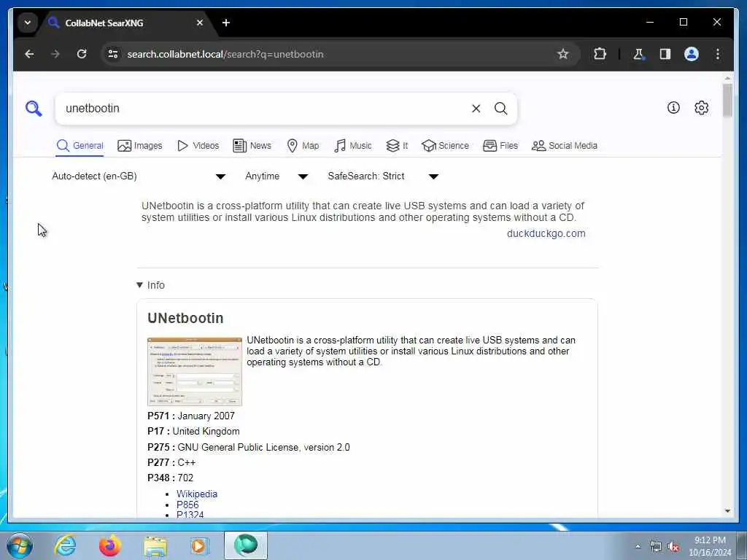Launch Firefox from taskbar
Screen dimensions: 747x560
[109, 545]
